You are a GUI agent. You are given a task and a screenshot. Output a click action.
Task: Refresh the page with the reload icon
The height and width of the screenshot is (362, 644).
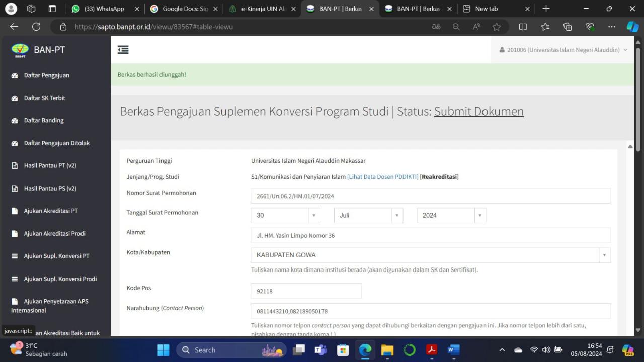(36, 27)
